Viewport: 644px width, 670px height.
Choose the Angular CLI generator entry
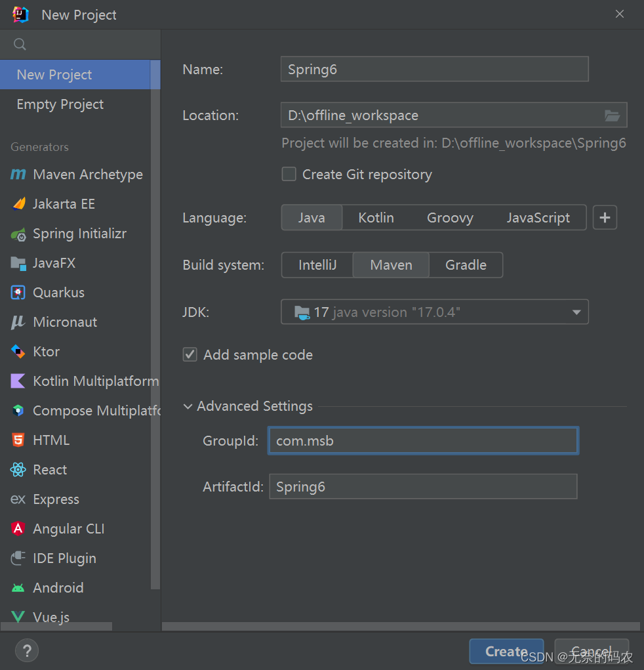(x=75, y=528)
